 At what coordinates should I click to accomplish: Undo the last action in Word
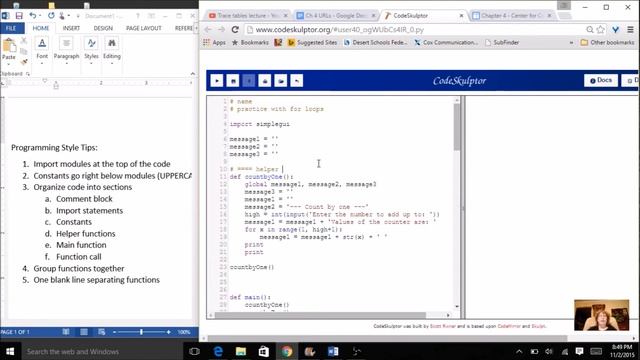(32, 16)
